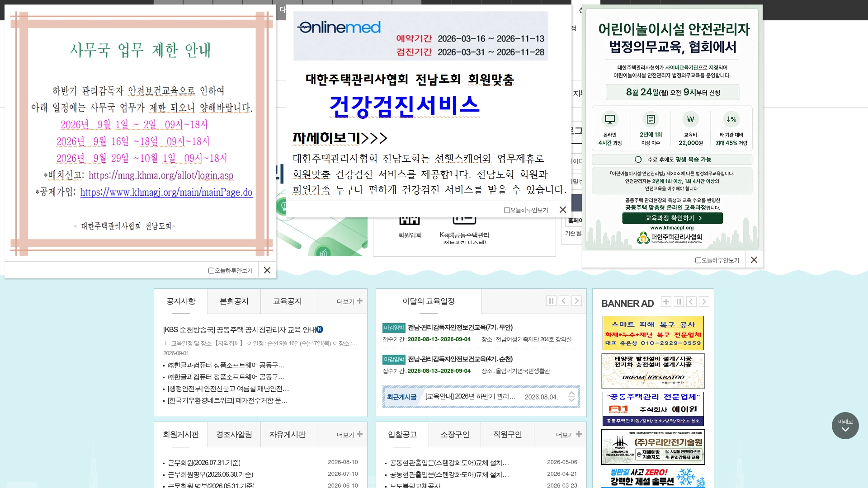
Task: Click 더보기 plus next to 직원구인
Action: click(569, 435)
